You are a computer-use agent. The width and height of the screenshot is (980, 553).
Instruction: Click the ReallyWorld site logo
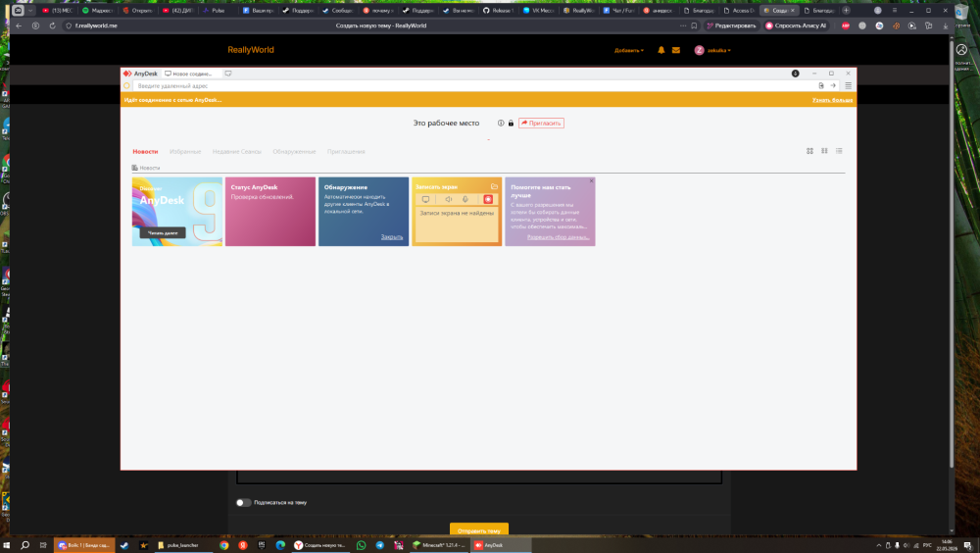[x=251, y=50]
